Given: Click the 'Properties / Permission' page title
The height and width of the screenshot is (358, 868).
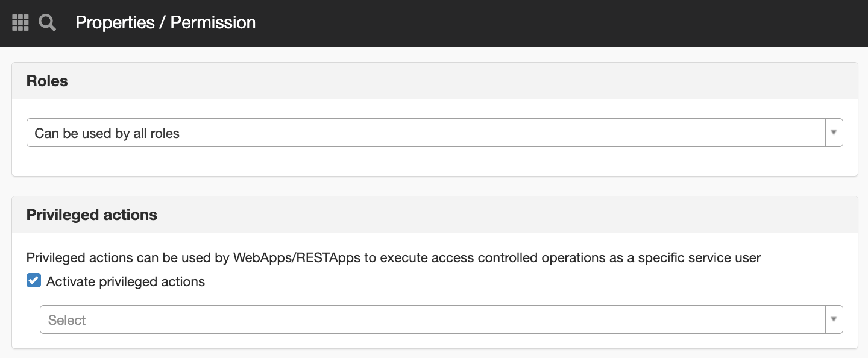Looking at the screenshot, I should point(166,23).
